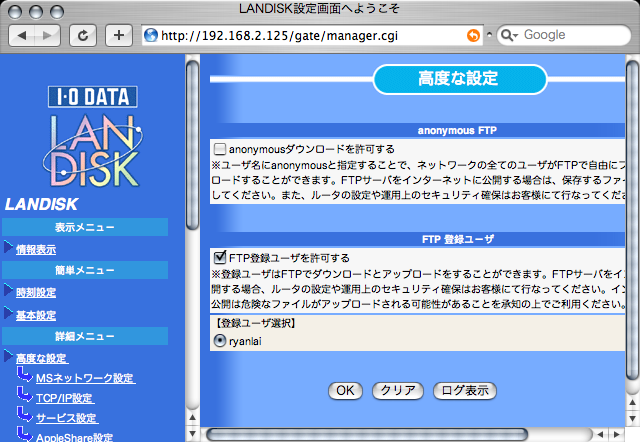
Task: Go back with the Safari back arrow
Action: [x=22, y=36]
